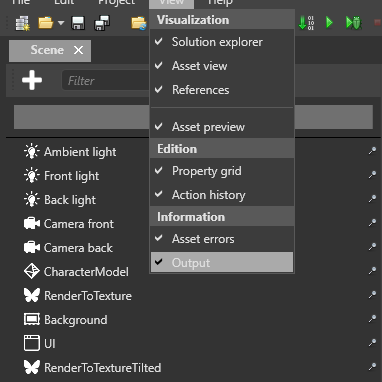Close the Scene tab with its X
The width and height of the screenshot is (382, 382).
pos(79,50)
